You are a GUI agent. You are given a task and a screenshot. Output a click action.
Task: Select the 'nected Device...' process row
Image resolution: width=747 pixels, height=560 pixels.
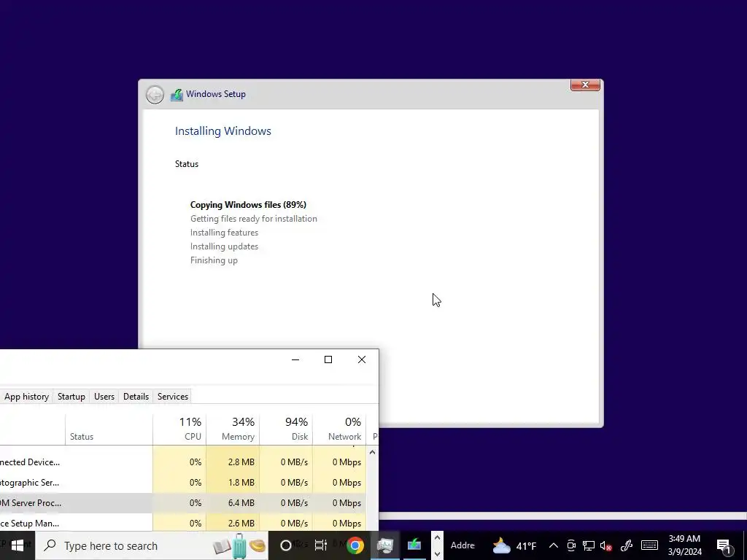(183, 462)
